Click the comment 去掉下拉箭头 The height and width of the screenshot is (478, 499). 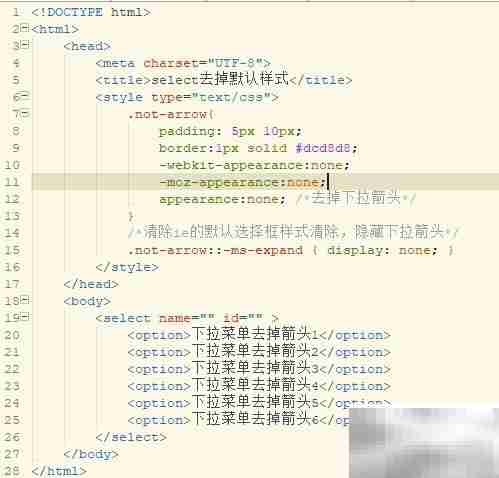click(356, 198)
